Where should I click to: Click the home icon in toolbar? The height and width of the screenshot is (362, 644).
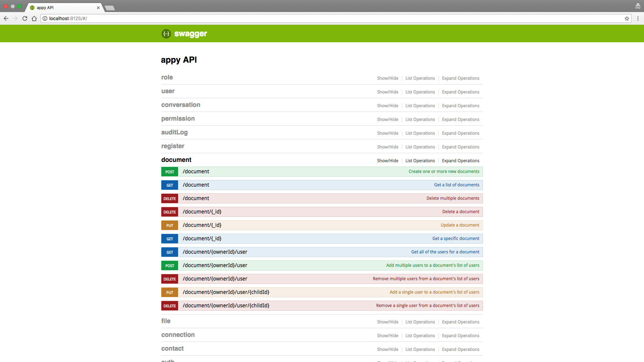pos(34,18)
